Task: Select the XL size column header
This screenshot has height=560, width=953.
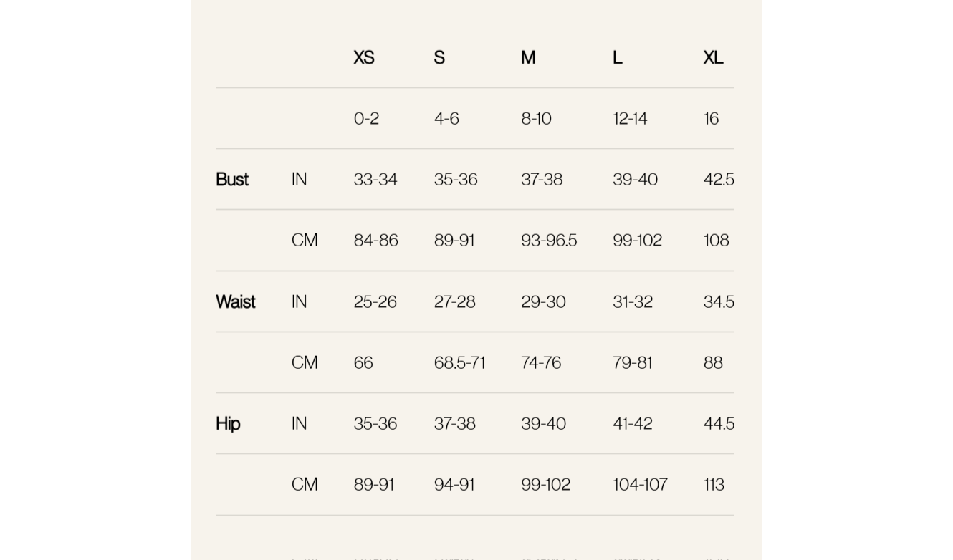Action: pos(713,58)
